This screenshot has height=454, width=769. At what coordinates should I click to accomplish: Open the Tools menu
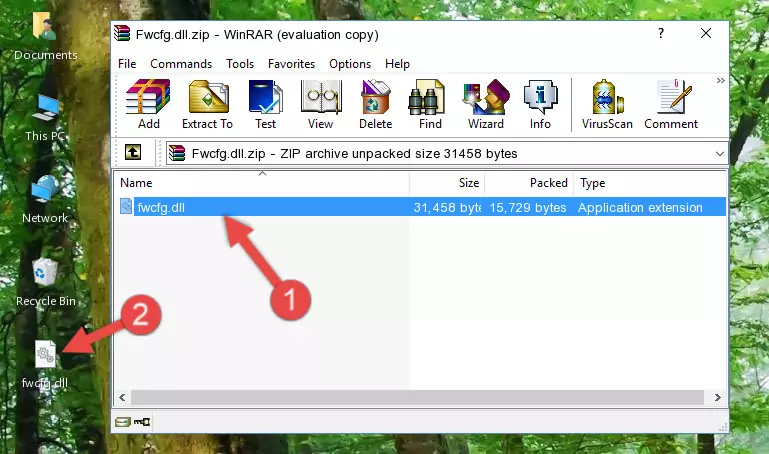[240, 64]
